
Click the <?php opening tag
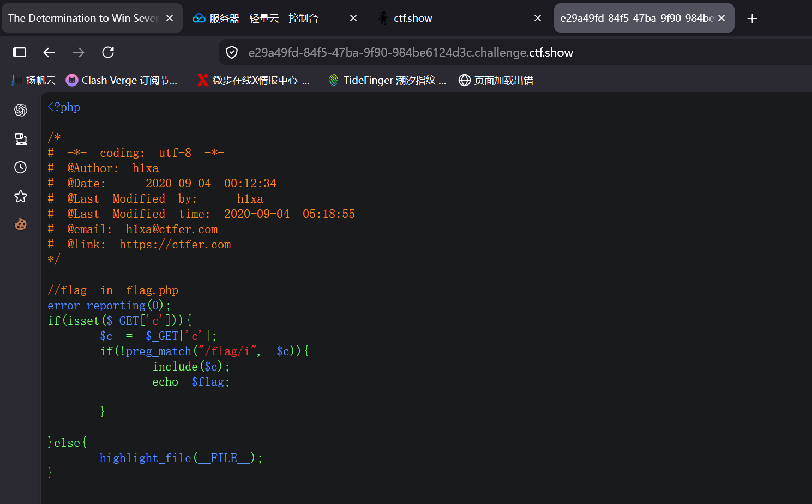tap(64, 107)
